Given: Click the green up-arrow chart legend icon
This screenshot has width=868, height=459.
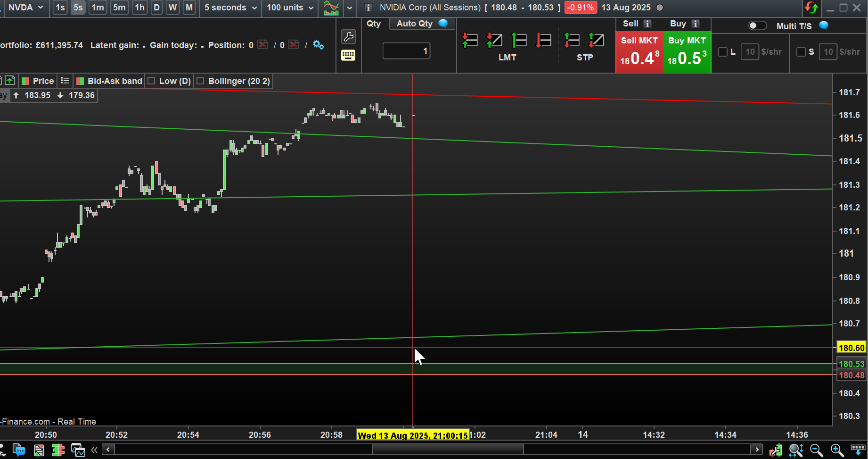Looking at the screenshot, I should point(10,81).
